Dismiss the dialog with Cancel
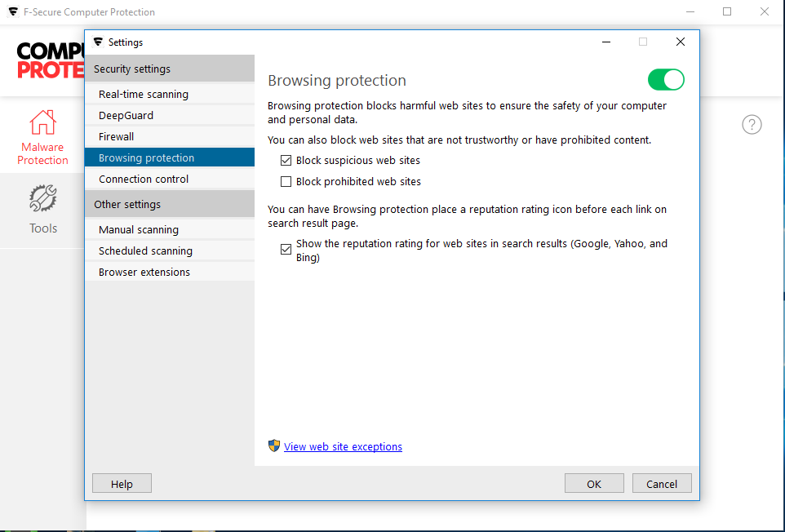This screenshot has height=532, width=785. point(662,484)
